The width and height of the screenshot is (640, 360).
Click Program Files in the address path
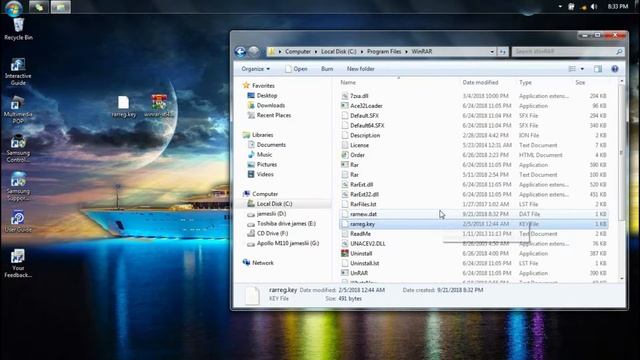point(384,52)
